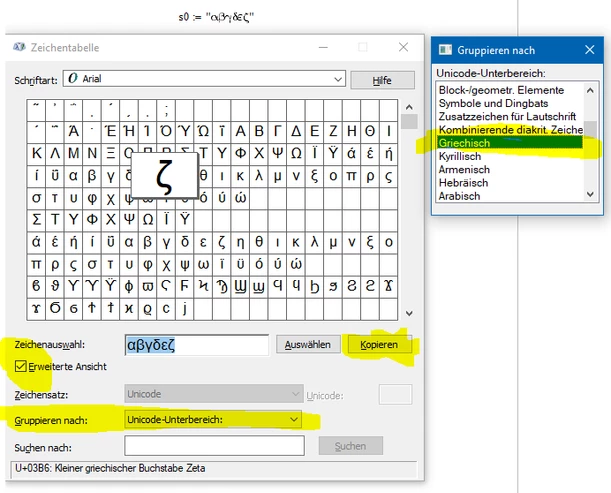Viewport: 611px width, 493px height.
Task: Pick capital Delta Δ in the grid
Action: point(296,131)
